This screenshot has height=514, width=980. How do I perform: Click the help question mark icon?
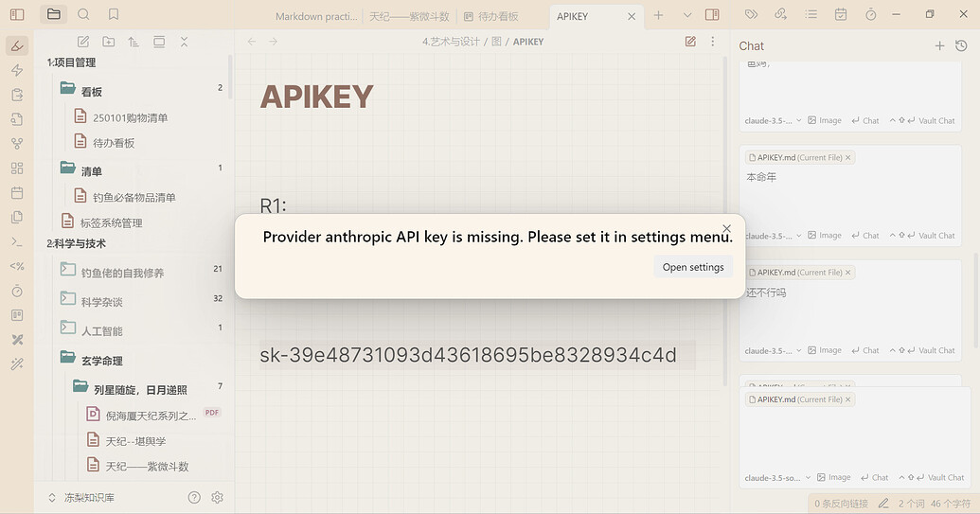(x=194, y=497)
